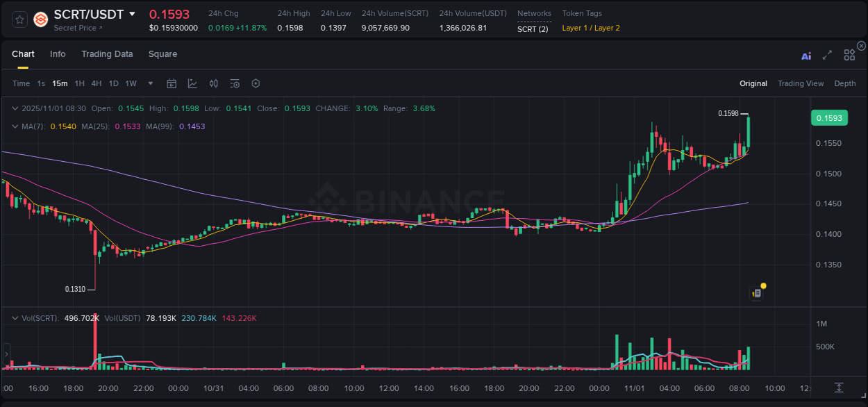Open the indicators list icon
This screenshot has width=868, height=407.
[234, 83]
